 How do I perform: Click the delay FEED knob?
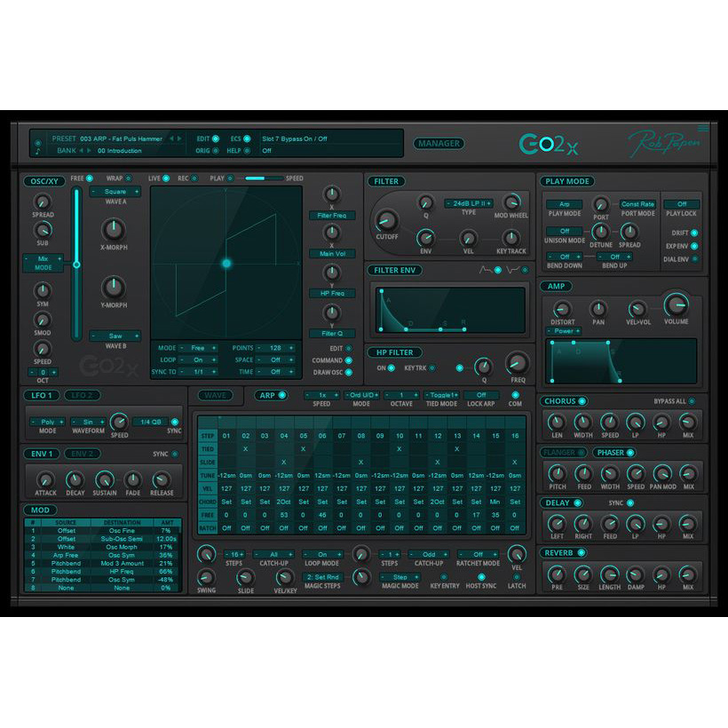point(610,524)
